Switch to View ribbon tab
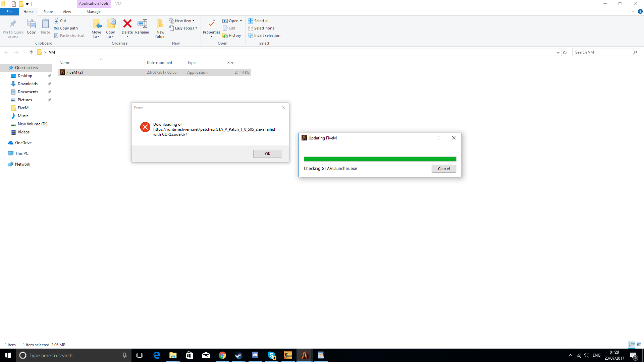 point(67,12)
